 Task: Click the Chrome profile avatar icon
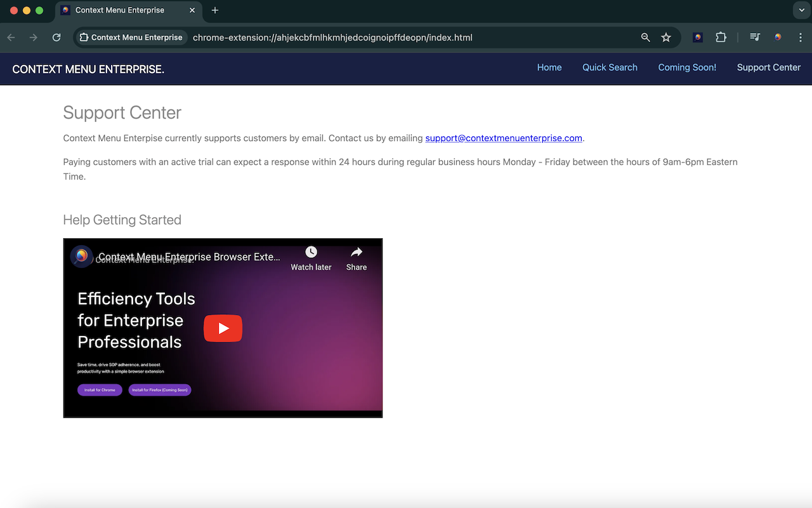point(778,37)
